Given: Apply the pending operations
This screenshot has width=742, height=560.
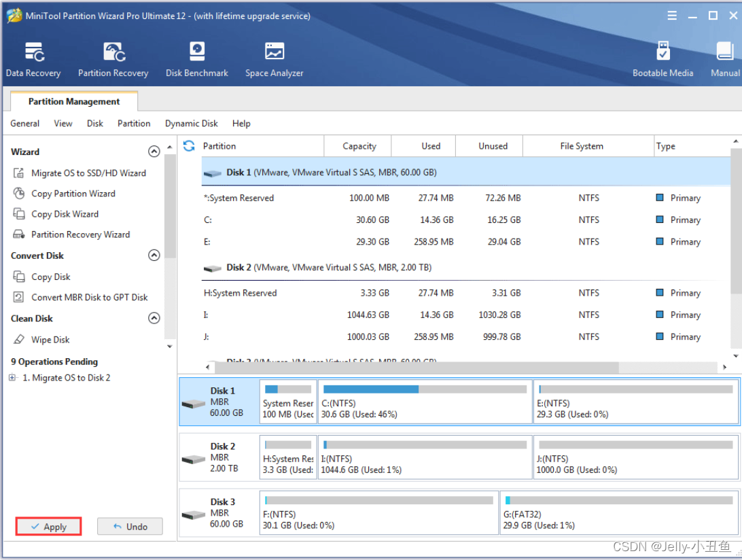Looking at the screenshot, I should coord(48,526).
